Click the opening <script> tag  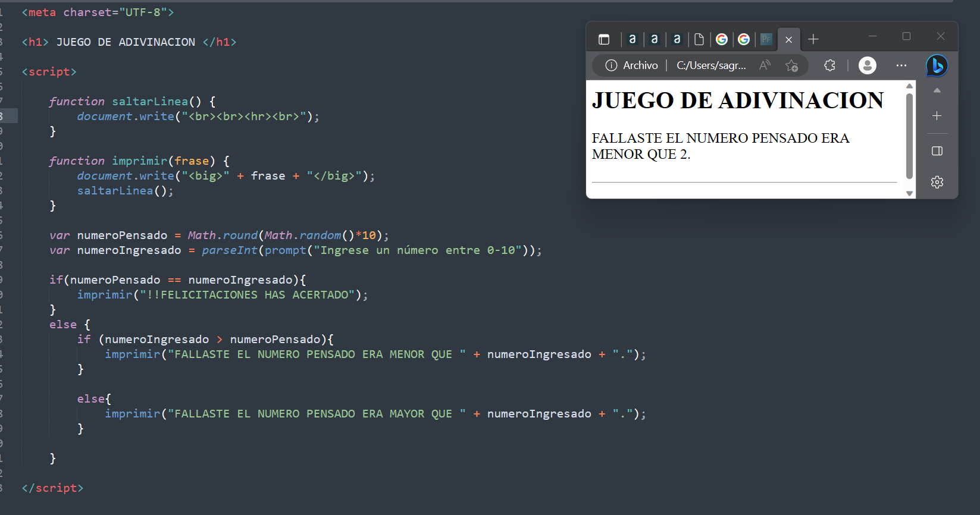point(49,72)
